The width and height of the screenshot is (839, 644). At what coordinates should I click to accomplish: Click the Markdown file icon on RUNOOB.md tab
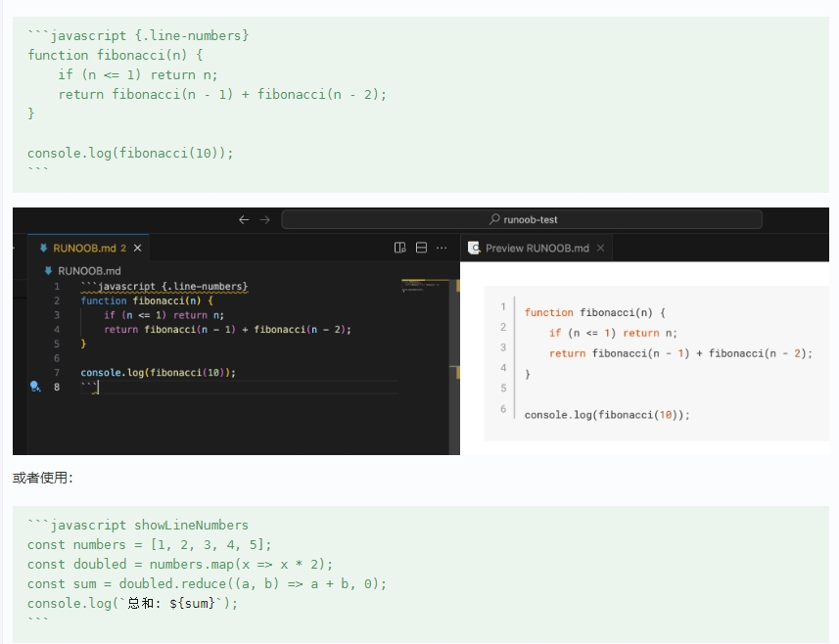click(43, 249)
